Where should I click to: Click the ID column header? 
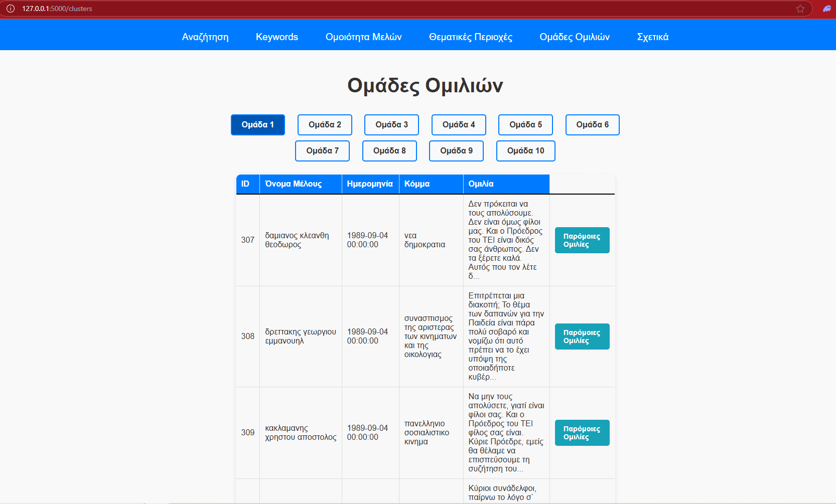click(248, 184)
